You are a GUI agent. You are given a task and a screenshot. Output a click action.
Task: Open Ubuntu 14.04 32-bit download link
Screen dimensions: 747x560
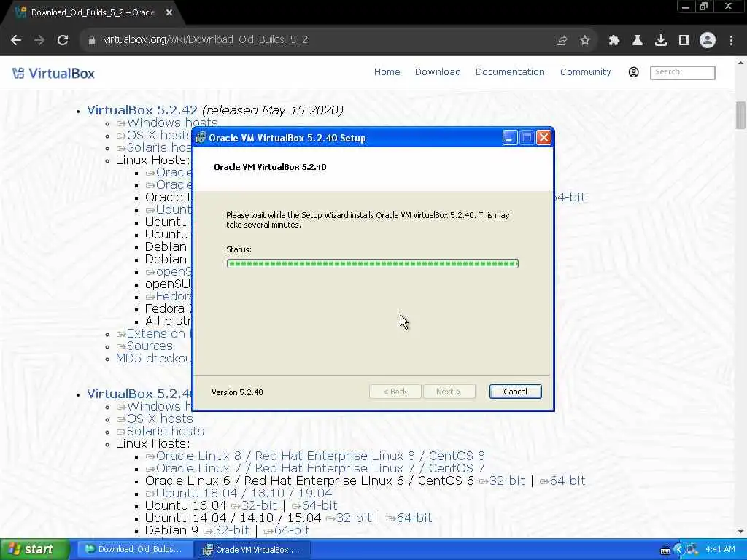(349, 518)
